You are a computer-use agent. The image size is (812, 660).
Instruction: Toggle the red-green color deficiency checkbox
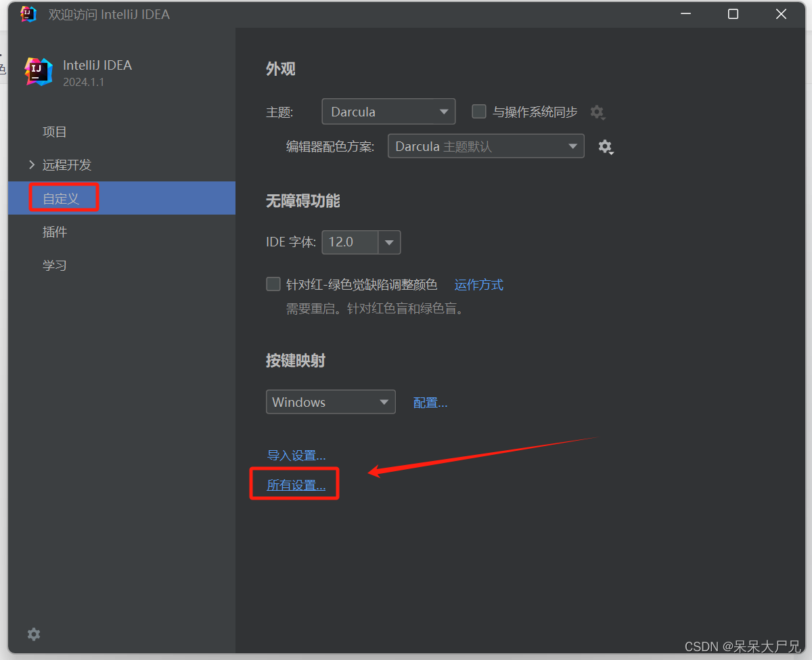tap(273, 284)
